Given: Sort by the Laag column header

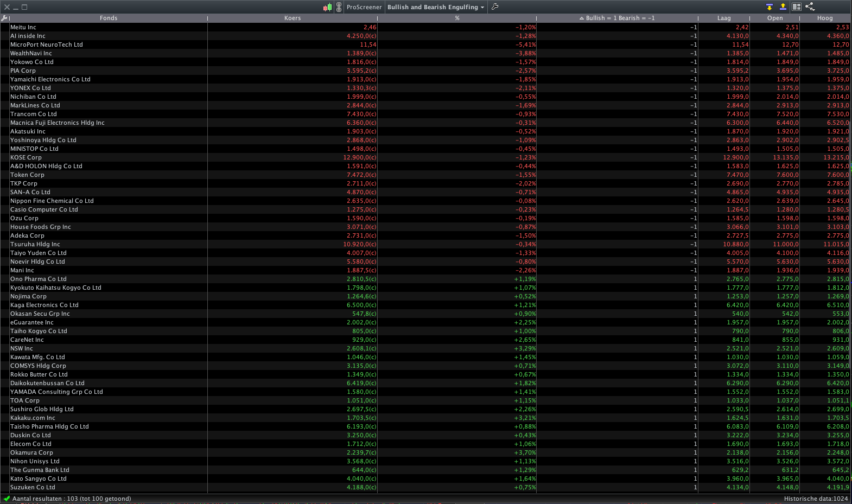Looking at the screenshot, I should (724, 18).
